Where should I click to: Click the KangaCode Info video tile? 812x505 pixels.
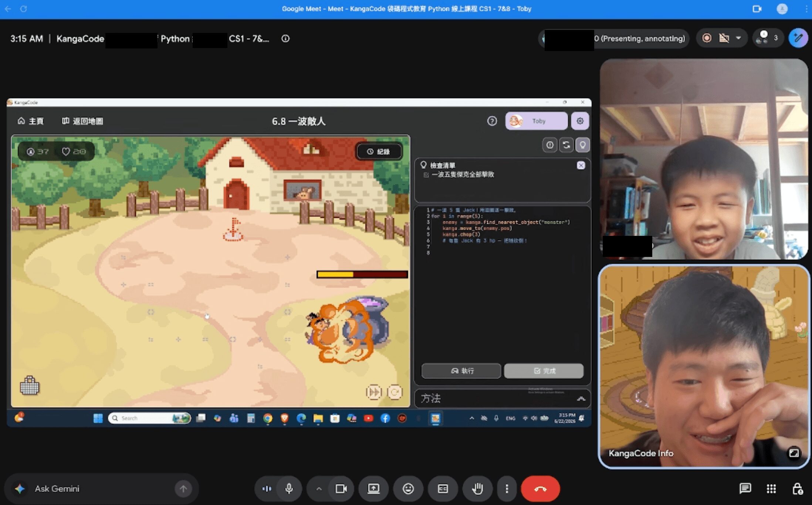pos(703,367)
